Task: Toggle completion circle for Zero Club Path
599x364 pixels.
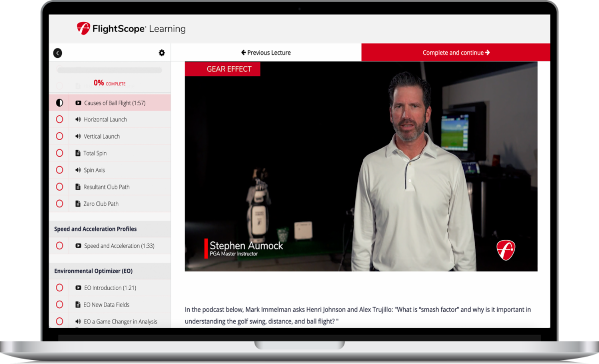Action: 59,204
